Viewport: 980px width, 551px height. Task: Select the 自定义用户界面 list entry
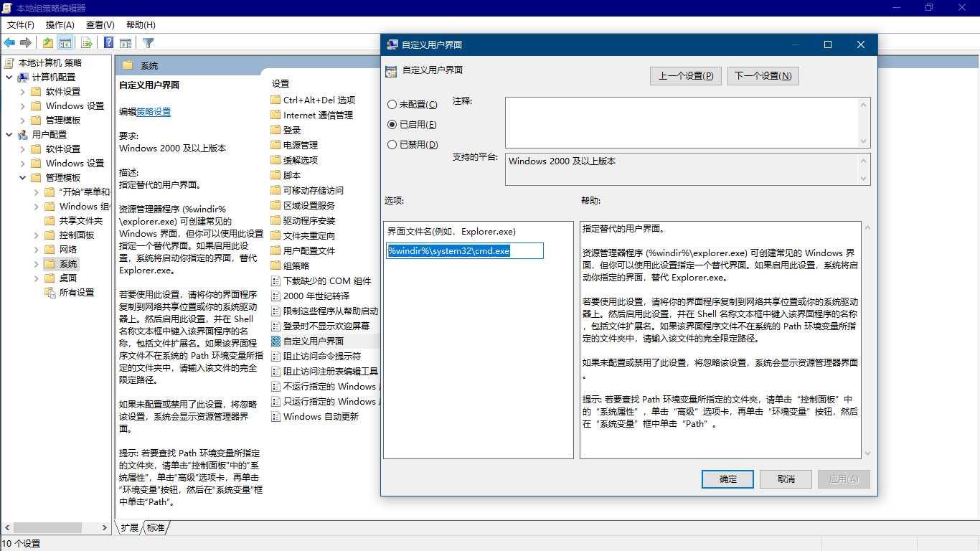314,342
